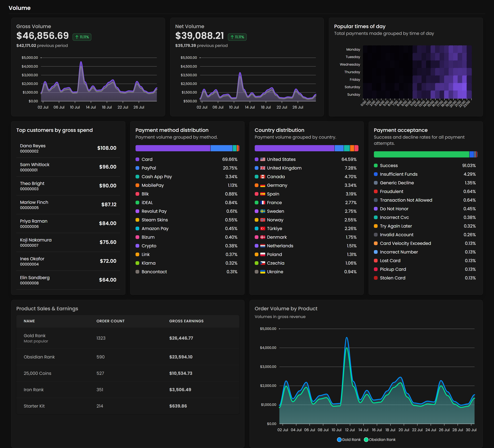
Task: Click the GROSS EARNINGS column header
Action: click(x=186, y=321)
